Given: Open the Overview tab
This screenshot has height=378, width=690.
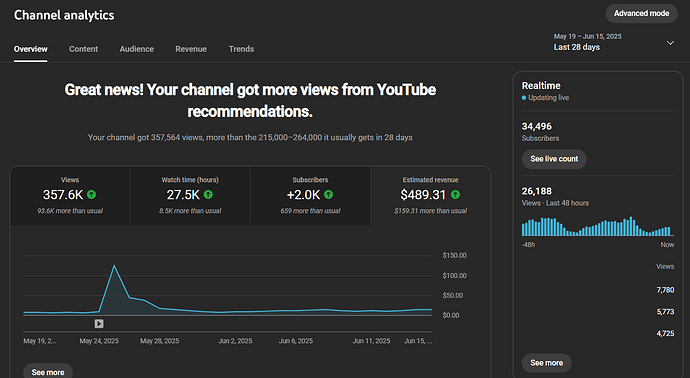Looking at the screenshot, I should coord(30,49).
